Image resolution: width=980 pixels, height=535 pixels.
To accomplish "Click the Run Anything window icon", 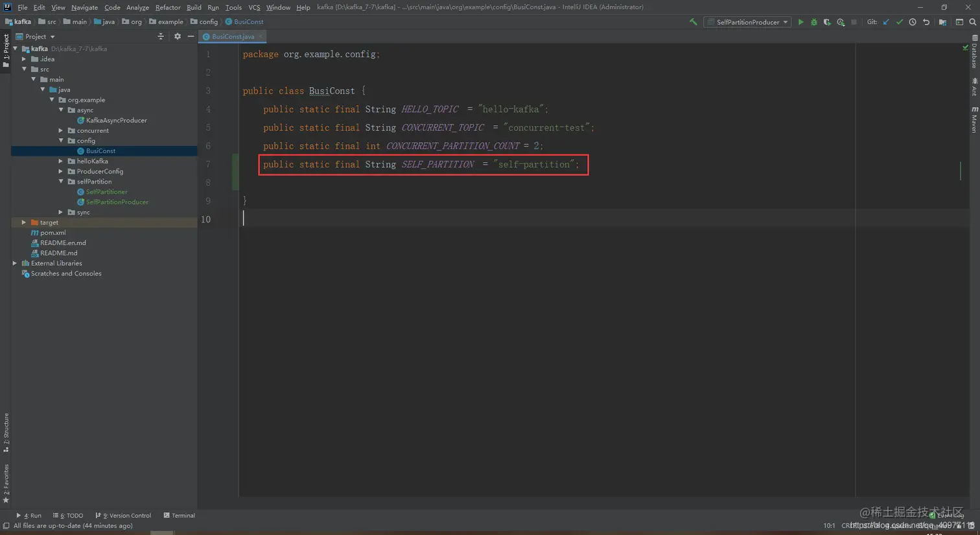I will (959, 22).
